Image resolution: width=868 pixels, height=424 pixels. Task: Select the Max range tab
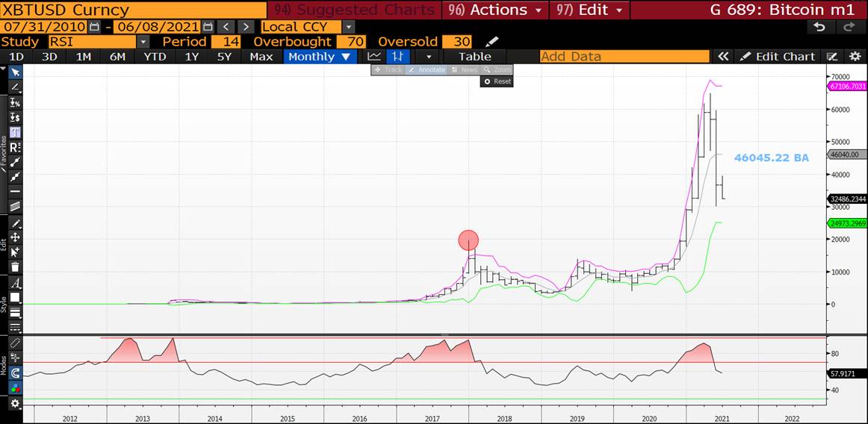coord(261,57)
